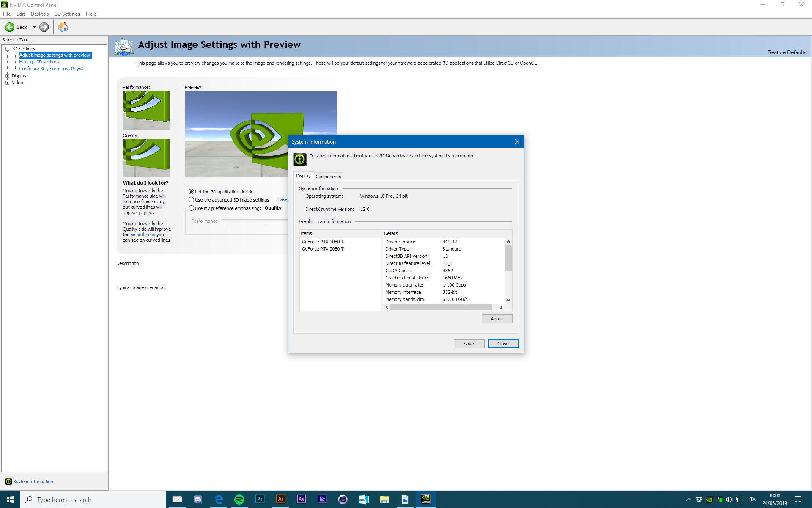
Task: Open the Back button history dropdown
Action: [34, 27]
